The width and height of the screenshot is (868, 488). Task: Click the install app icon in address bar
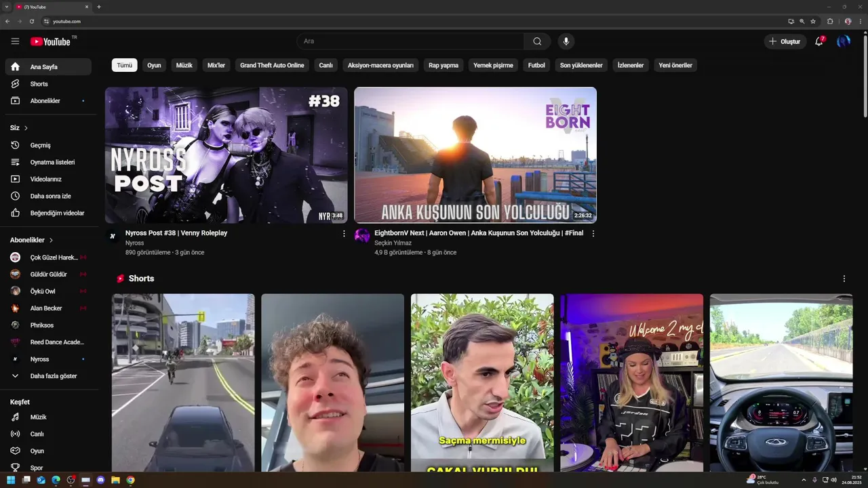click(791, 21)
